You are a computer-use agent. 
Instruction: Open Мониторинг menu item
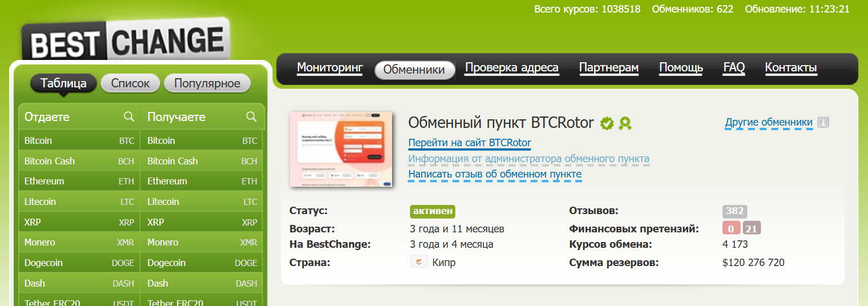330,68
